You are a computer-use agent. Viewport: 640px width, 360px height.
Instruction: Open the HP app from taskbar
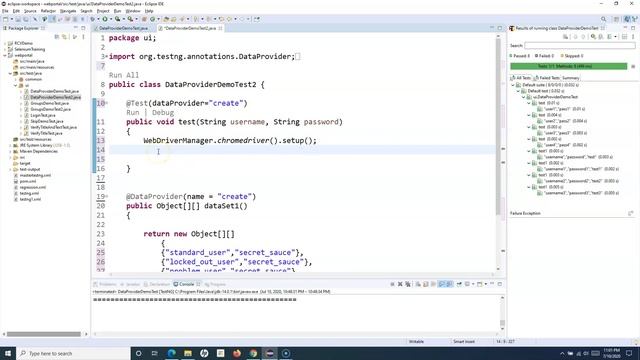tap(204, 353)
